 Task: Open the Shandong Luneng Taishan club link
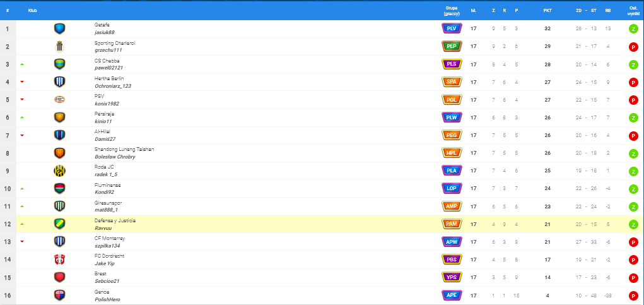[x=124, y=150]
